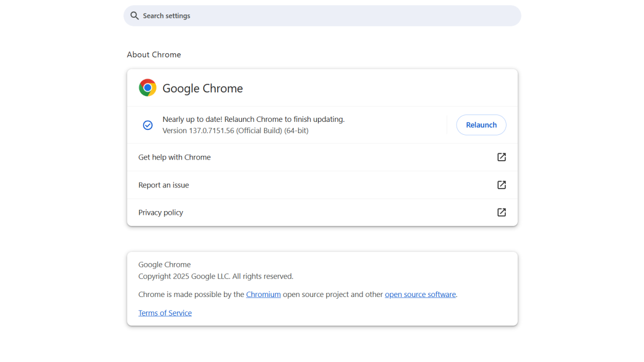Open Get help with Chrome row
The height and width of the screenshot is (362, 644).
coord(322,157)
